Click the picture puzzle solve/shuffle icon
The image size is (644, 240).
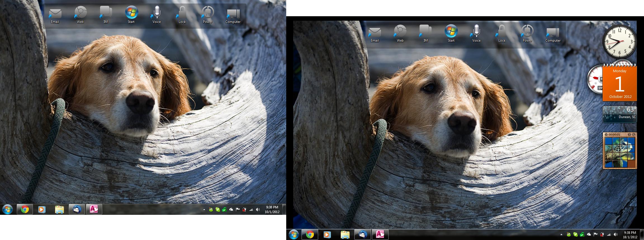coord(634,135)
